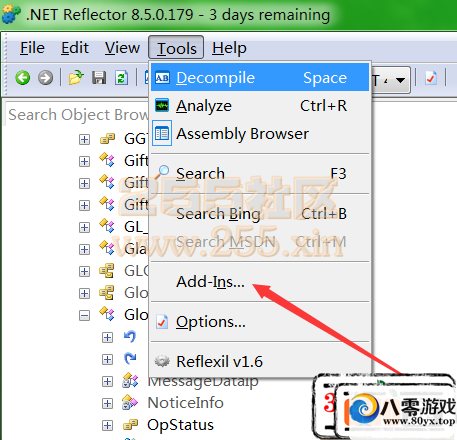Image resolution: width=457 pixels, height=440 pixels.
Task: Click the GG enum type icon
Action: coord(107,139)
